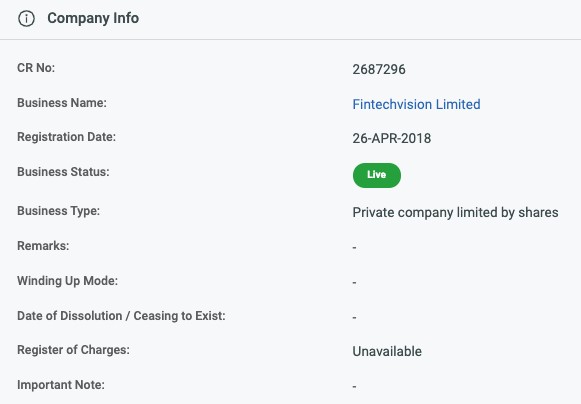Click the Private company limited by shares text
This screenshot has height=404, width=581.
click(x=455, y=212)
